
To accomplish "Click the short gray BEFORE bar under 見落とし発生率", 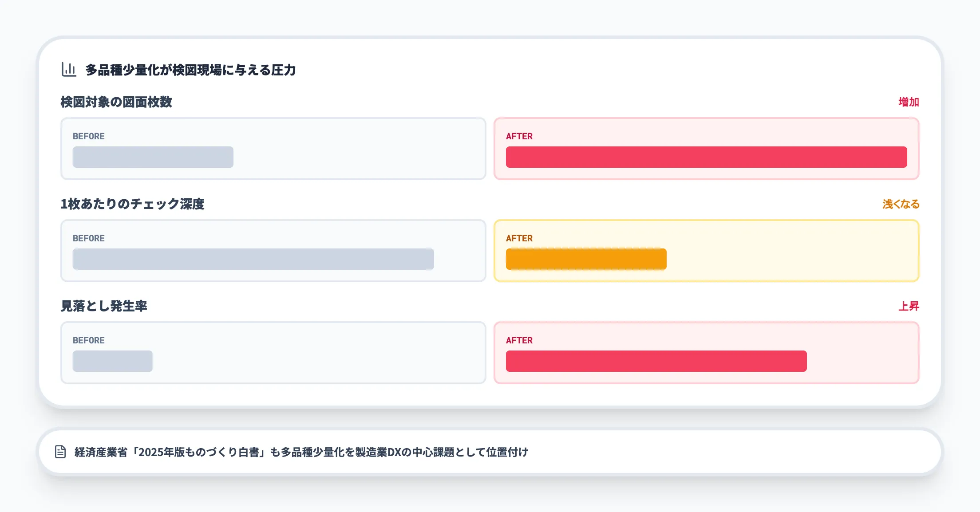I will (113, 361).
